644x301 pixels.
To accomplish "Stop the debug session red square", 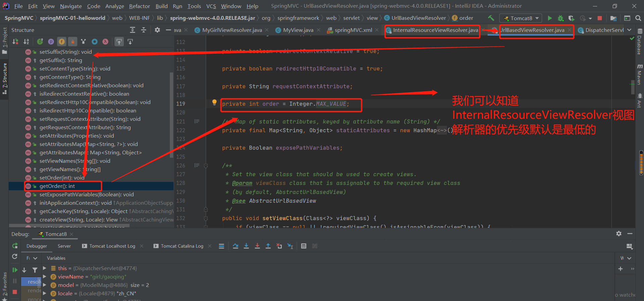I will (x=15, y=292).
